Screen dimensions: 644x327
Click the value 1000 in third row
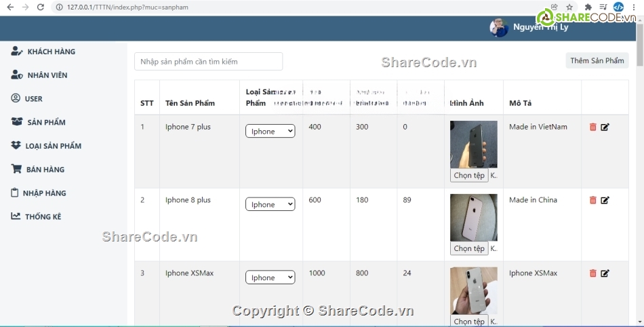tap(317, 273)
